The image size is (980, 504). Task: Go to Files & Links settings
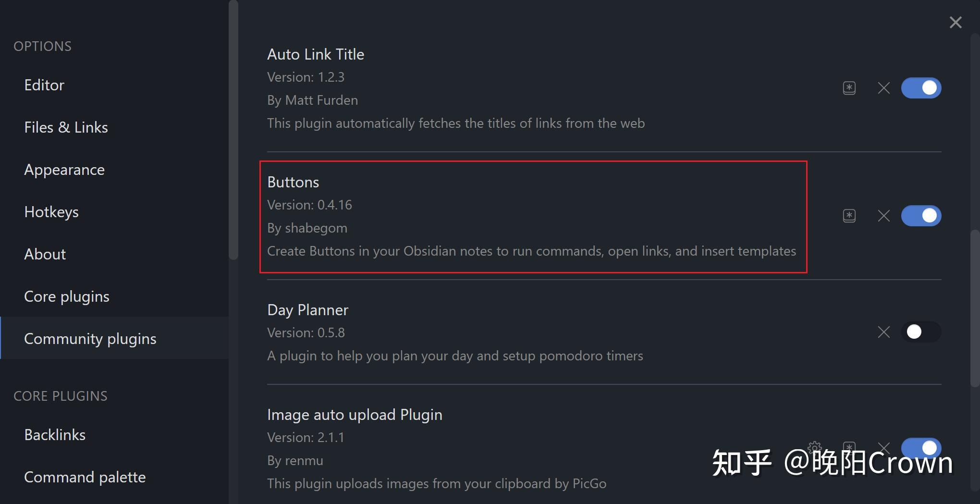coord(66,127)
